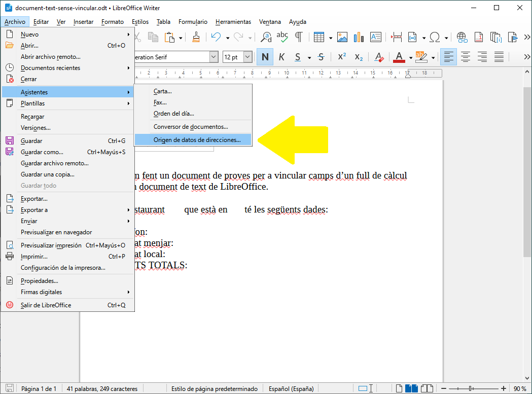532x394 pixels.
Task: Toggle formatting marks pilcrow icon
Action: tap(299, 38)
